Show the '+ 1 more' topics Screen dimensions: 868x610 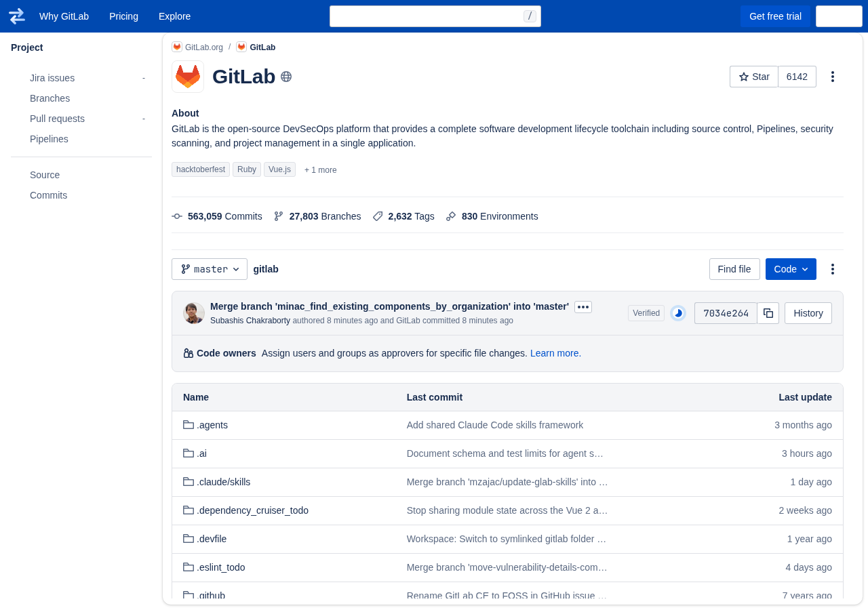(320, 170)
